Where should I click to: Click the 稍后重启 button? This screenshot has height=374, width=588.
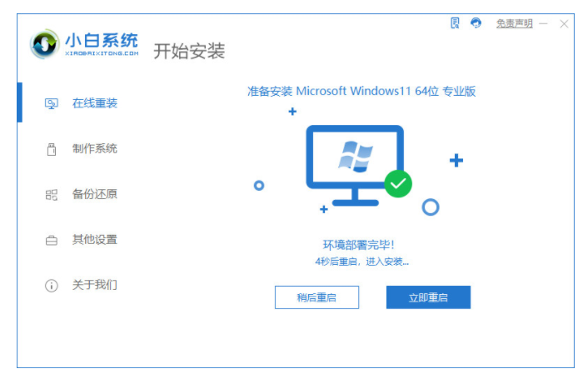[x=316, y=297]
